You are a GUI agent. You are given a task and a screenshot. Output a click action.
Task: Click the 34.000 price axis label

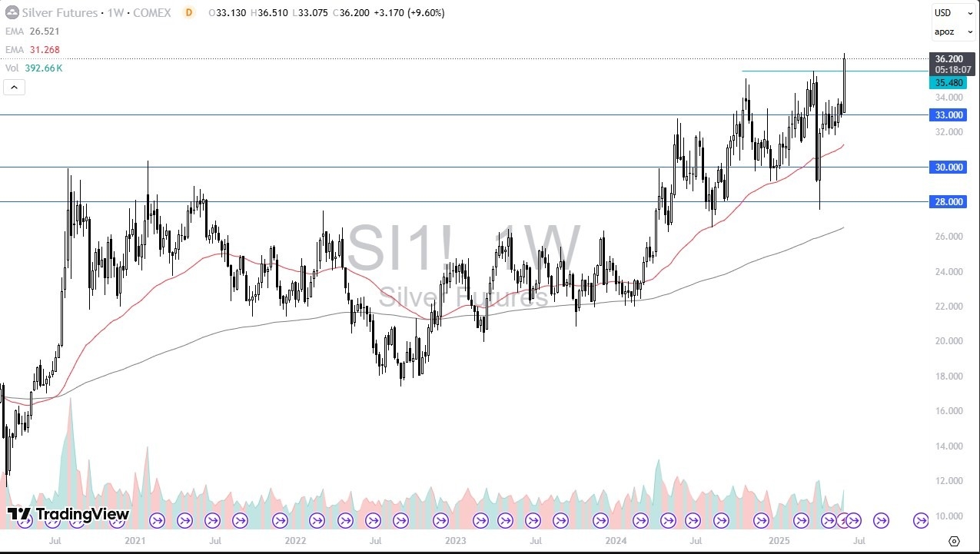(x=950, y=98)
